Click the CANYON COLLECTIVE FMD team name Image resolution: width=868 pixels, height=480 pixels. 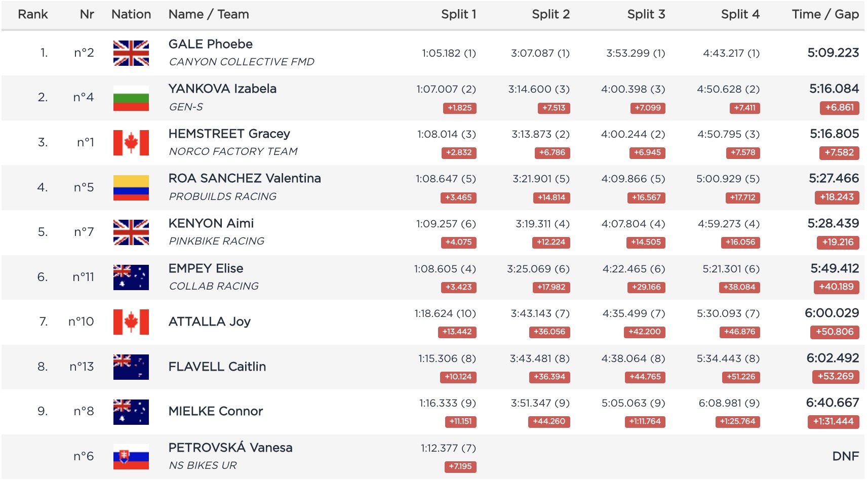pos(241,62)
